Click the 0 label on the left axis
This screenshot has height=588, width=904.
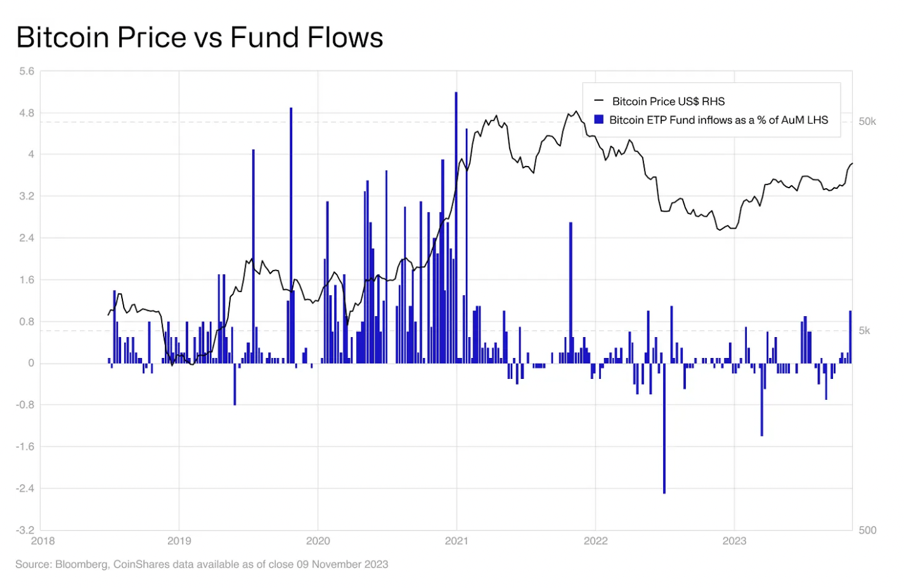click(x=31, y=364)
